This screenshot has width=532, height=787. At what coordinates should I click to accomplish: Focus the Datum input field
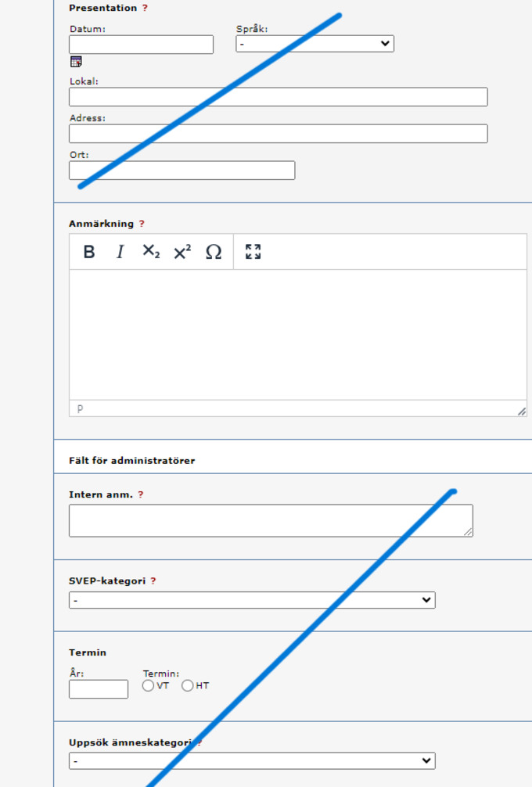(141, 45)
